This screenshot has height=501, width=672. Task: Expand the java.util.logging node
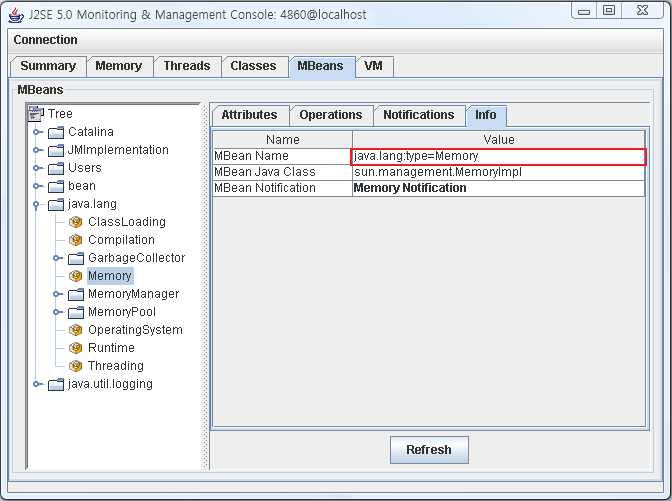click(x=38, y=384)
